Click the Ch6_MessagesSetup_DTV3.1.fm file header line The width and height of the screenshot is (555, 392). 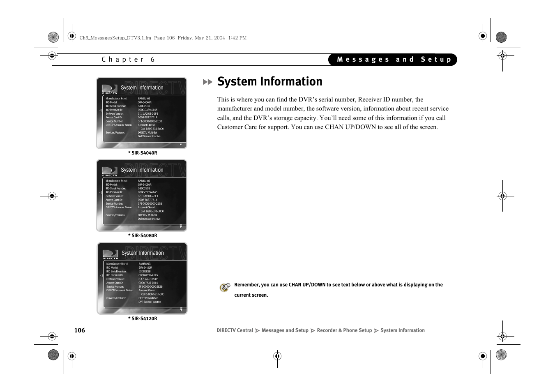(163, 38)
